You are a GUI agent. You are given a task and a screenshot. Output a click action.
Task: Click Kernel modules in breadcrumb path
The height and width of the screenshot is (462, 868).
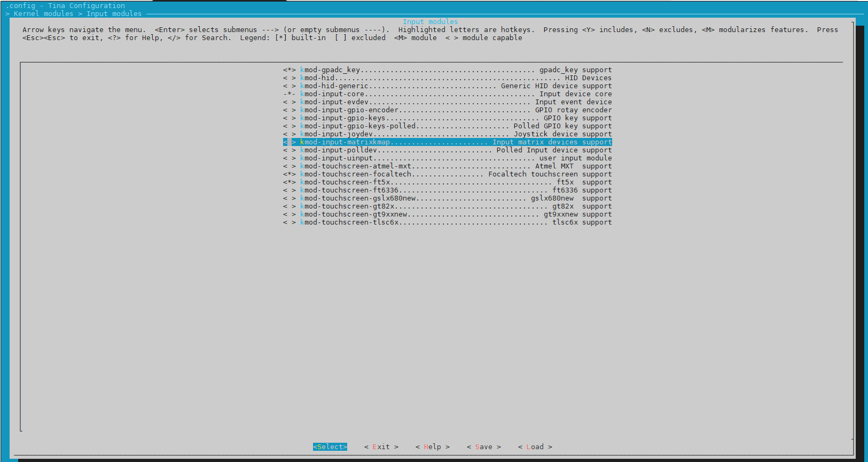[43, 14]
